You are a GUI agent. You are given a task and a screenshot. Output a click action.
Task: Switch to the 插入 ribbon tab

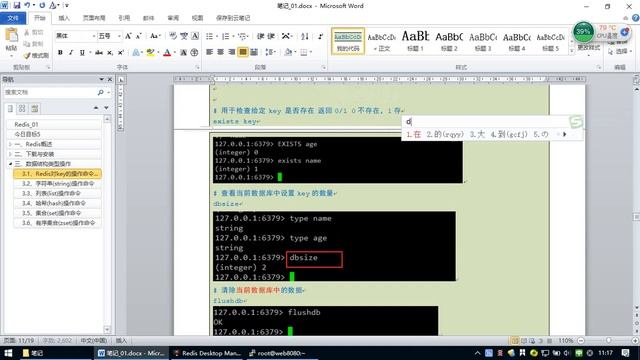tap(64, 18)
